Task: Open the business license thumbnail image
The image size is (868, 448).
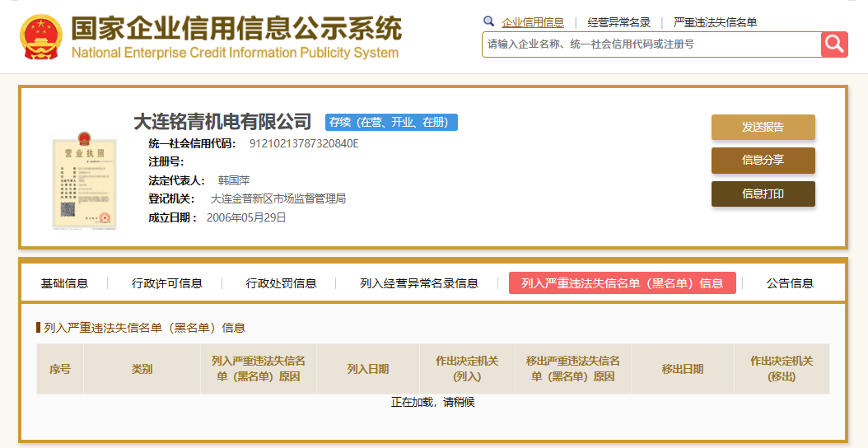Action: [85, 180]
